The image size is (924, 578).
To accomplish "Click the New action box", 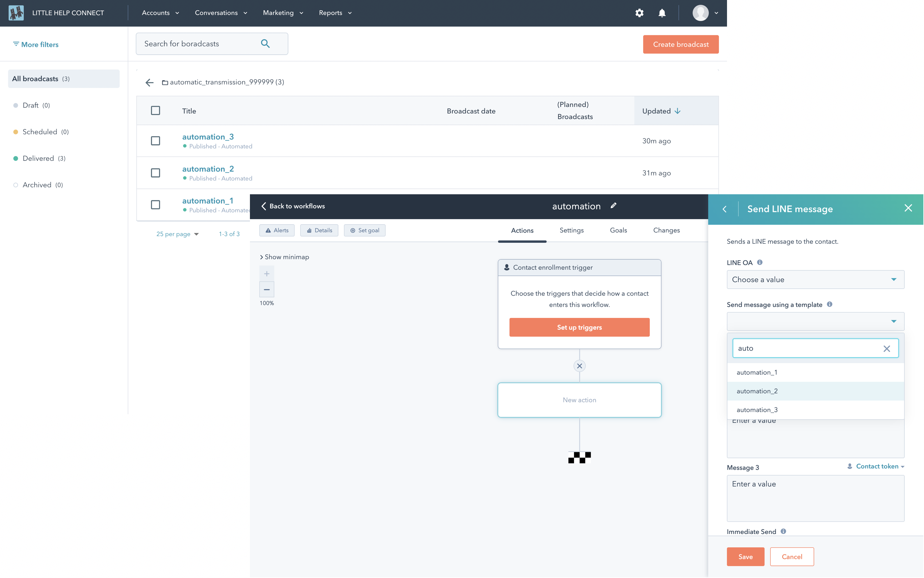I will tap(579, 400).
